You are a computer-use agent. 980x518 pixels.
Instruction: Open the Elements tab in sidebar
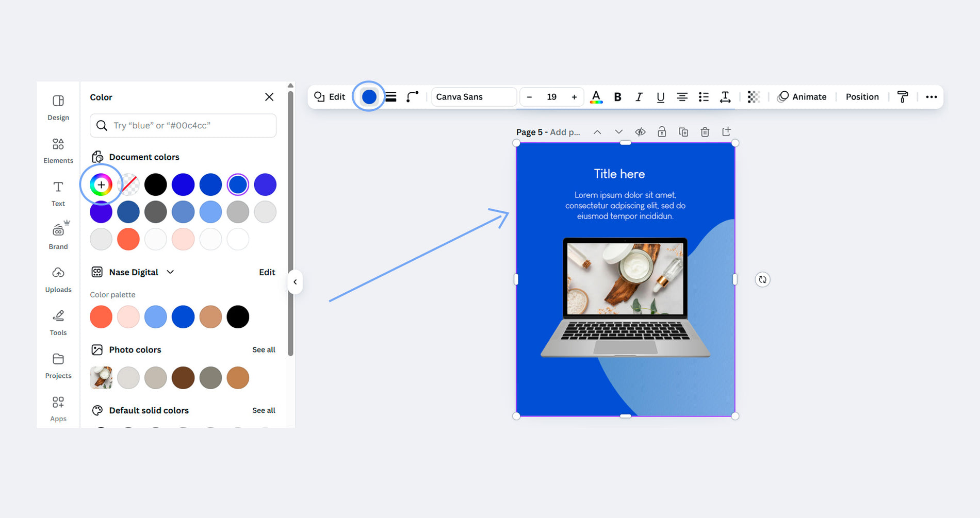click(58, 150)
